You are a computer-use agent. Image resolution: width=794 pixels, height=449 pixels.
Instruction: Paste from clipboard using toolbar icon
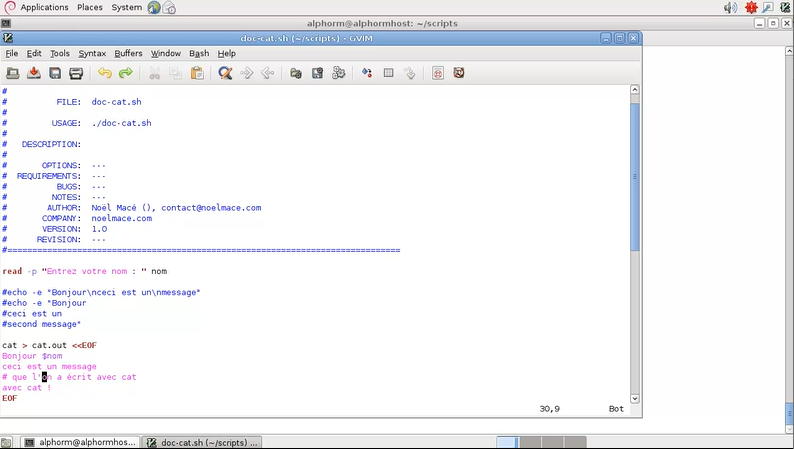pyautogui.click(x=197, y=73)
